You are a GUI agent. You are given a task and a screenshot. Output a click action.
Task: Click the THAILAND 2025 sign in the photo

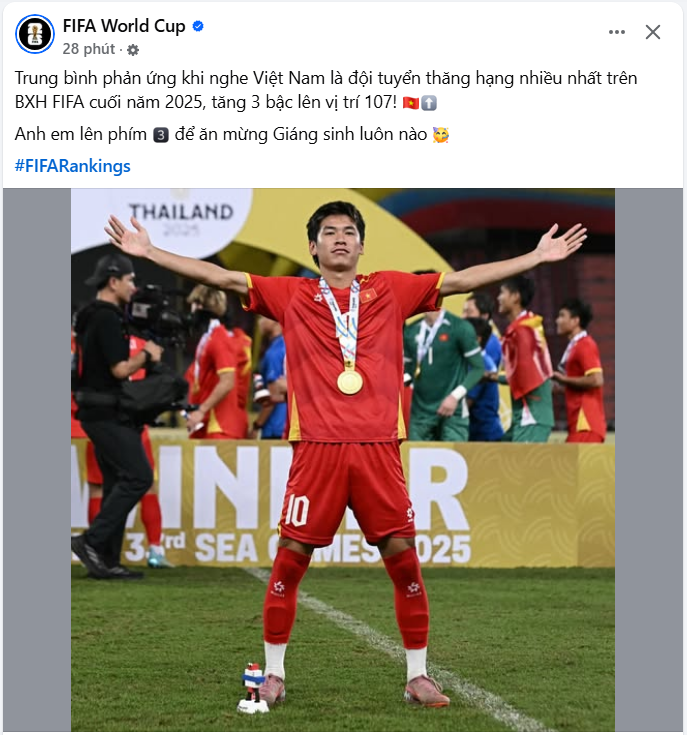pos(181,219)
